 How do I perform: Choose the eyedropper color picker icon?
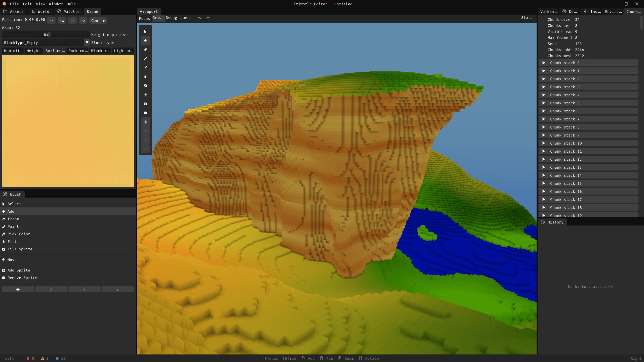tap(145, 68)
